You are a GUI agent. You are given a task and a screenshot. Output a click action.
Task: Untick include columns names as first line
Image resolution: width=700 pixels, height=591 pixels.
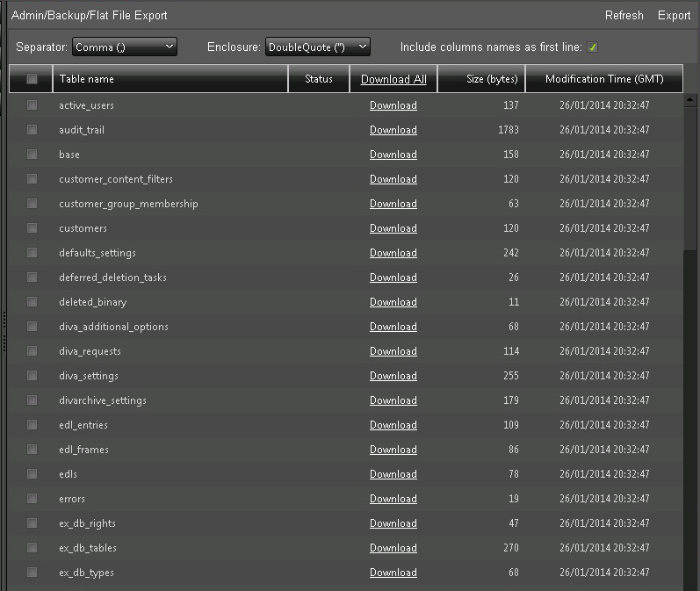pos(592,47)
